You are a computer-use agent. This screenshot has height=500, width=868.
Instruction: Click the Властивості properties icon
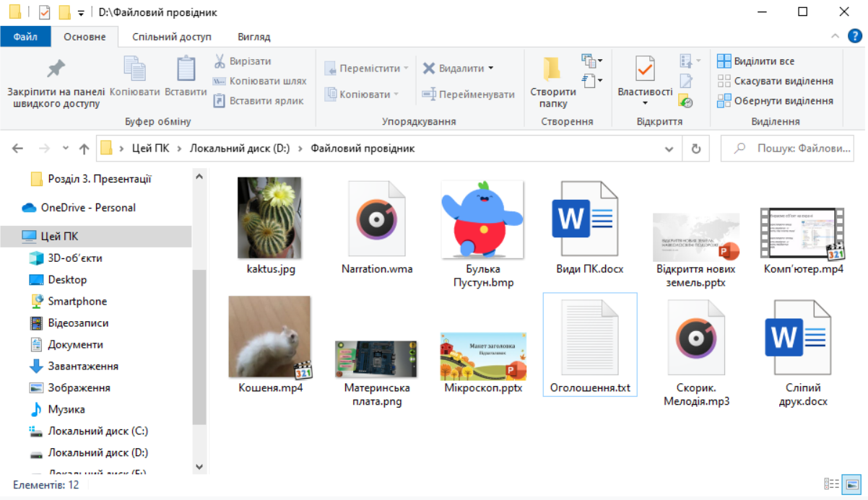click(x=645, y=69)
